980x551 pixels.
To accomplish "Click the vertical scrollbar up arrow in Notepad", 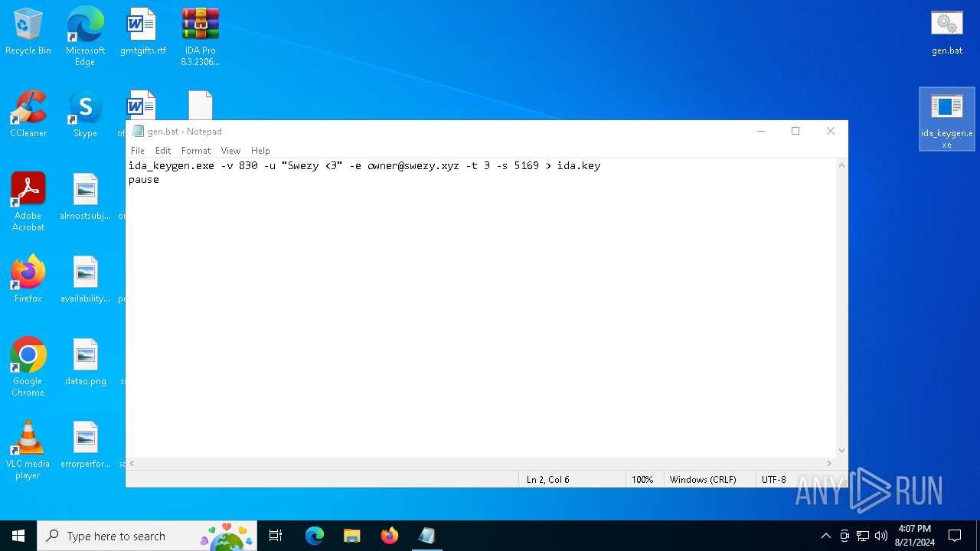I will tap(841, 165).
